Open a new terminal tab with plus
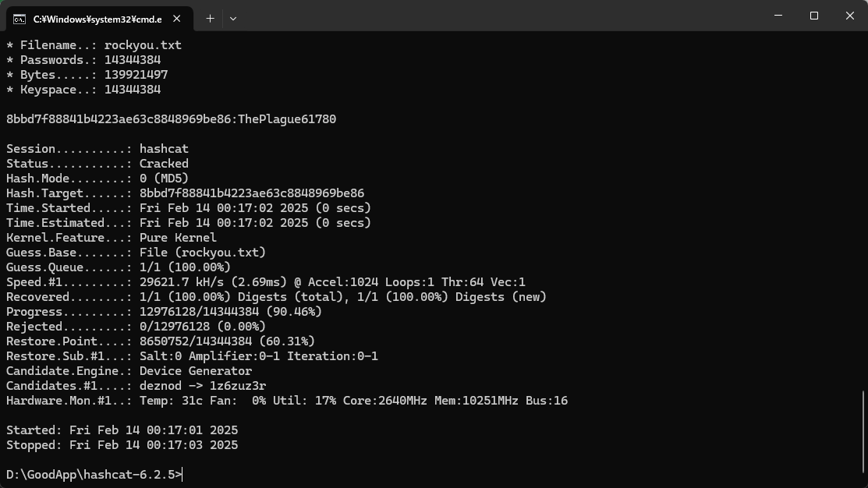The height and width of the screenshot is (488, 868). [x=210, y=18]
